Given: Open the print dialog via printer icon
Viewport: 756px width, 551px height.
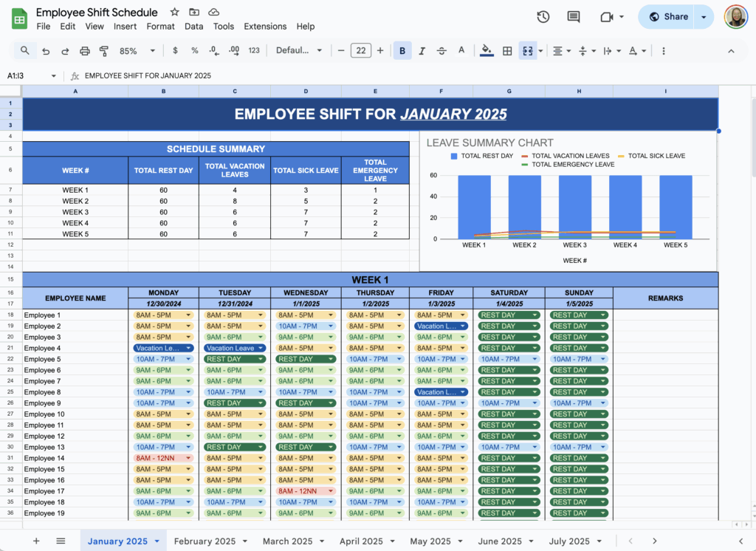Looking at the screenshot, I should click(x=85, y=50).
